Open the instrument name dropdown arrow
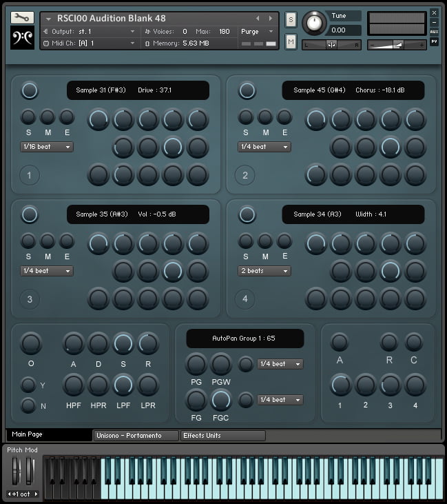This screenshot has height=504, width=447. [48, 19]
